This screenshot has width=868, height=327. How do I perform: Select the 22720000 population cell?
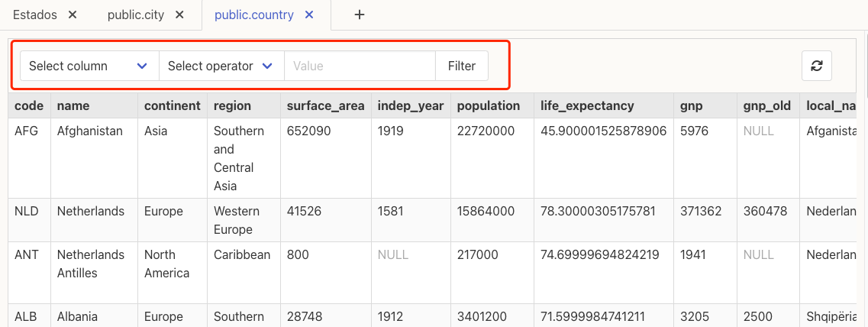point(492,158)
